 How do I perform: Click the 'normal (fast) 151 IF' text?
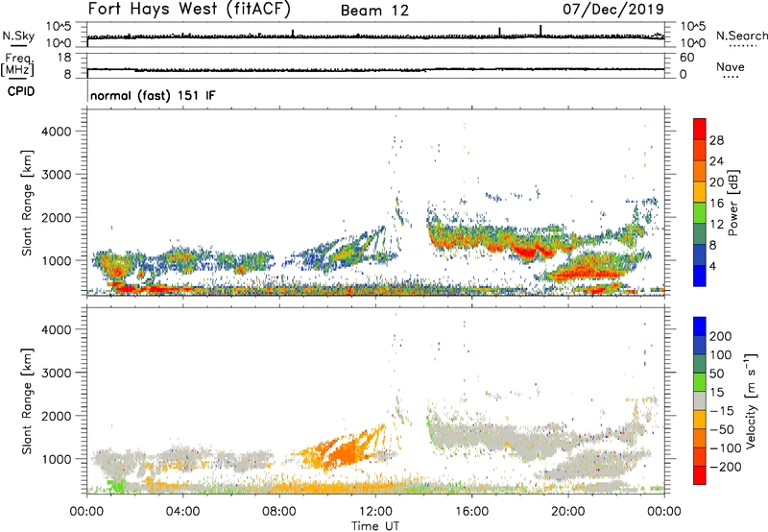(x=153, y=95)
